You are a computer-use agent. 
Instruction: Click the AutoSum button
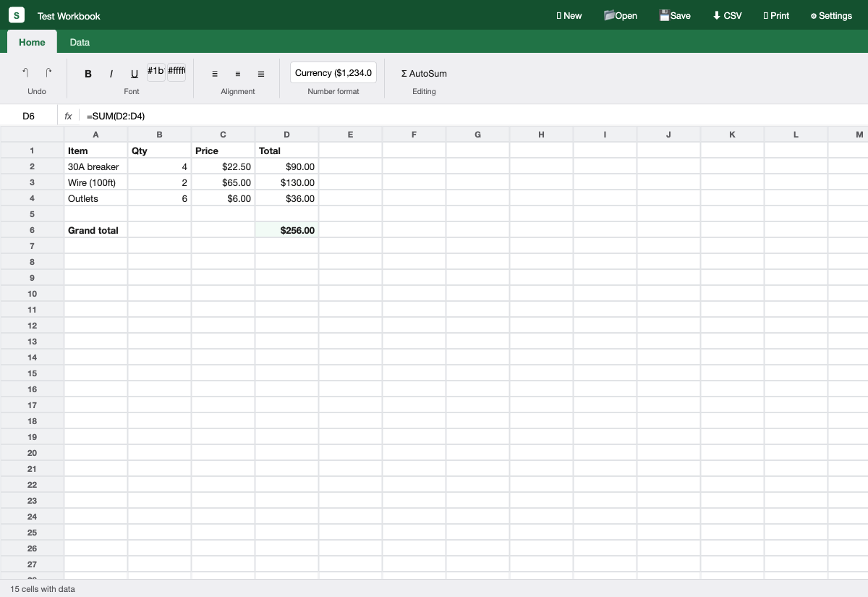(x=424, y=74)
